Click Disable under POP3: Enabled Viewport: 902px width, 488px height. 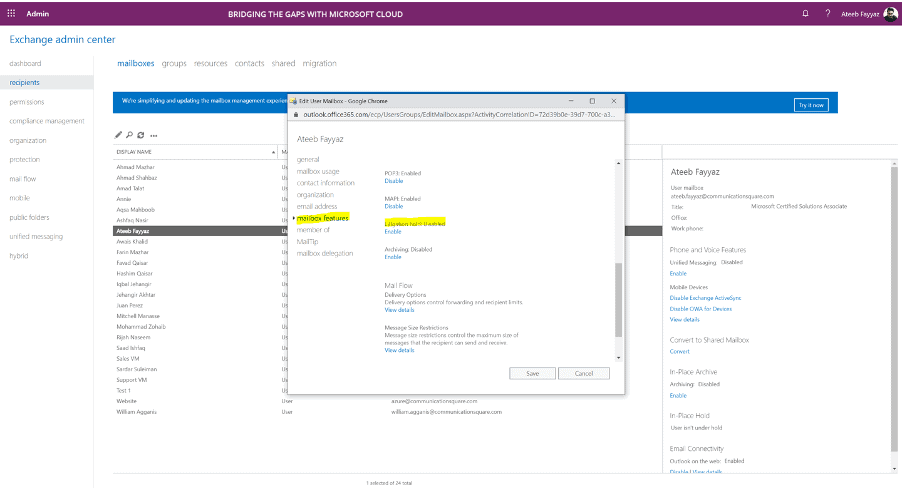tap(393, 181)
